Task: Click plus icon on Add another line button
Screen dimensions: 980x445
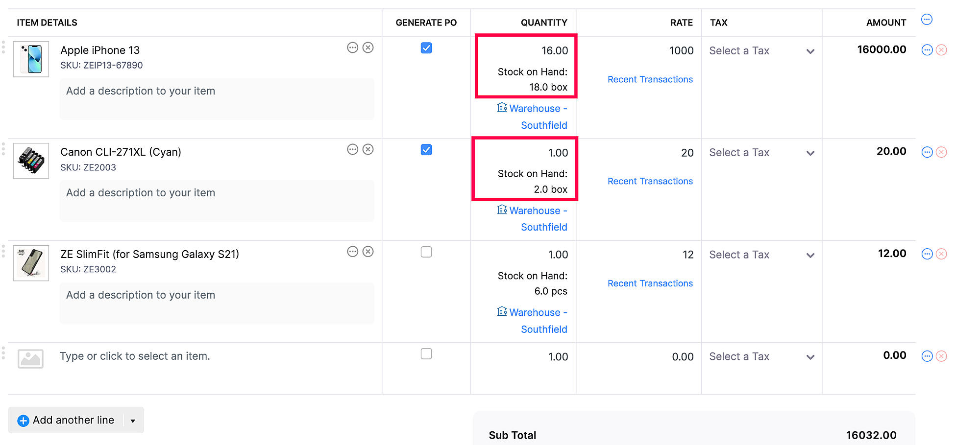Action: [x=23, y=420]
